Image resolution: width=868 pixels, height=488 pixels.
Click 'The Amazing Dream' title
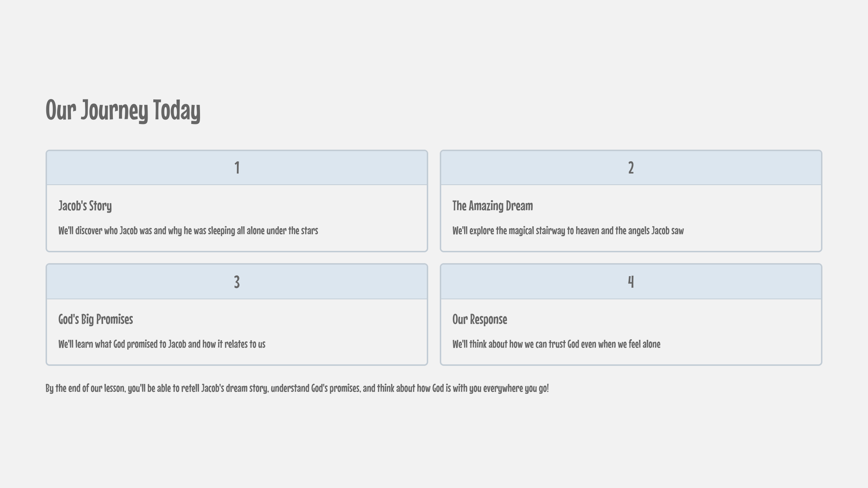coord(492,206)
